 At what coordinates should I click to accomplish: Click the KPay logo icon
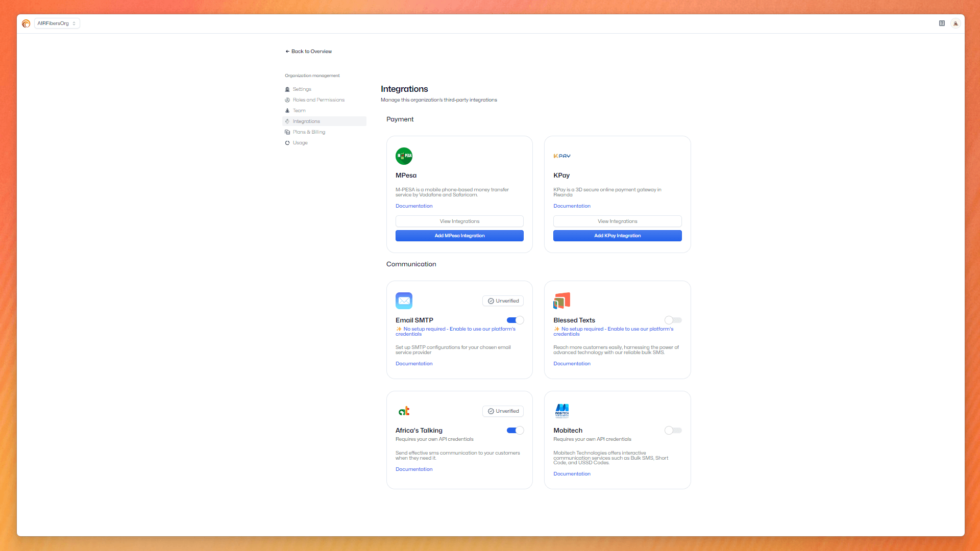[561, 156]
